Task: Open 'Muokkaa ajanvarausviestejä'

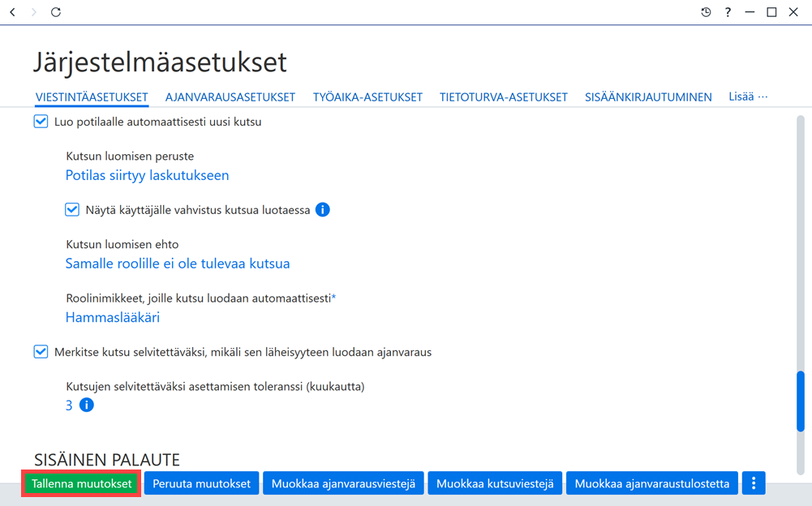Action: point(343,484)
